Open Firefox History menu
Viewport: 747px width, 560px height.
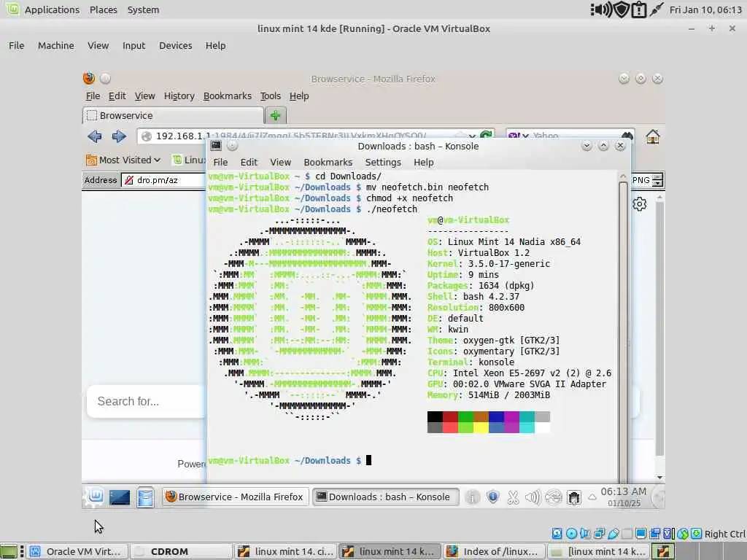[179, 96]
